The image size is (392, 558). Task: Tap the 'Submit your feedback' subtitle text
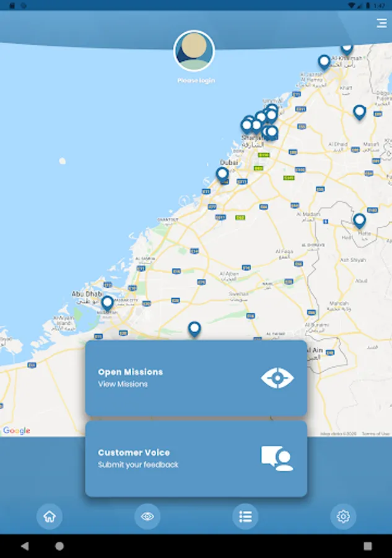click(x=138, y=464)
